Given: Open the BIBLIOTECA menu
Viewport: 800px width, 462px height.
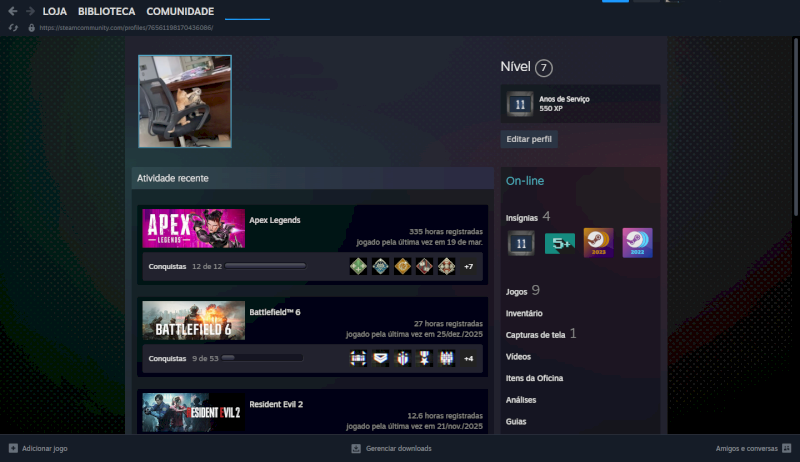Looking at the screenshot, I should (107, 11).
